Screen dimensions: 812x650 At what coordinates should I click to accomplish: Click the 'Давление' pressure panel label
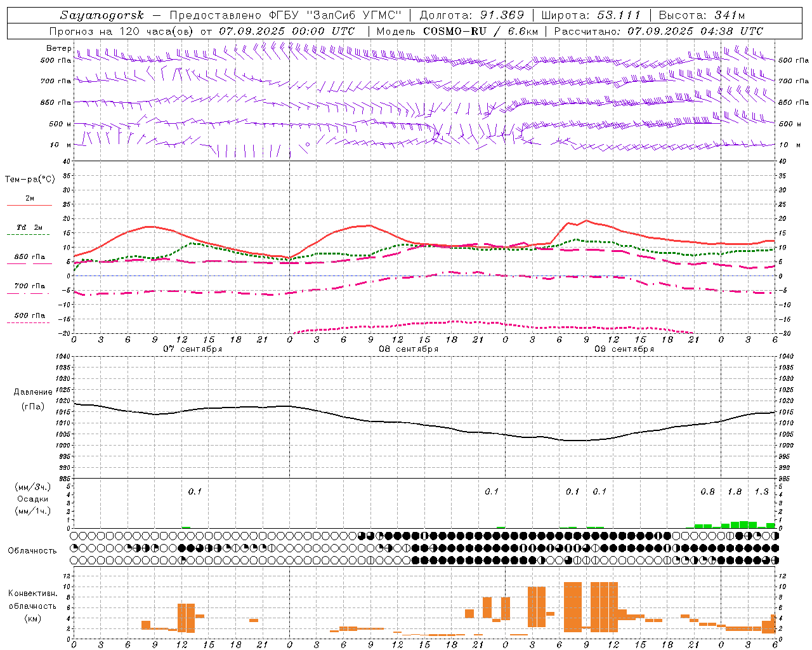tap(33, 392)
